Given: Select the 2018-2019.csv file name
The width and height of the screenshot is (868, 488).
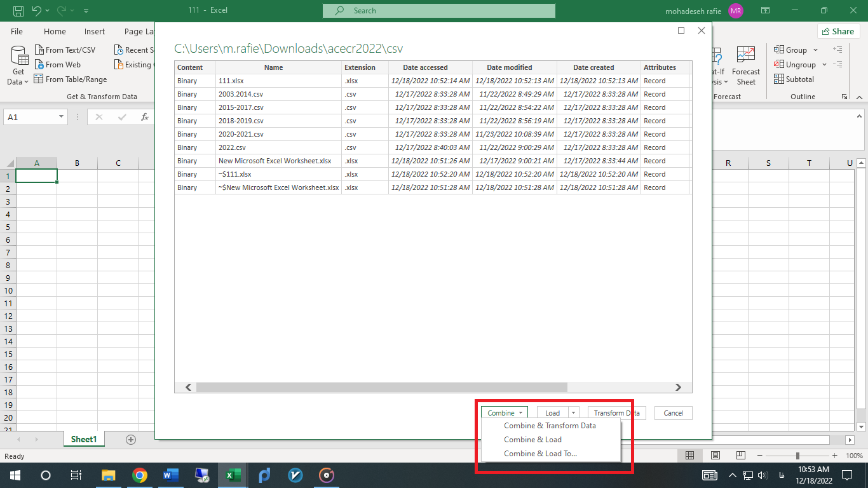Looking at the screenshot, I should point(241,121).
